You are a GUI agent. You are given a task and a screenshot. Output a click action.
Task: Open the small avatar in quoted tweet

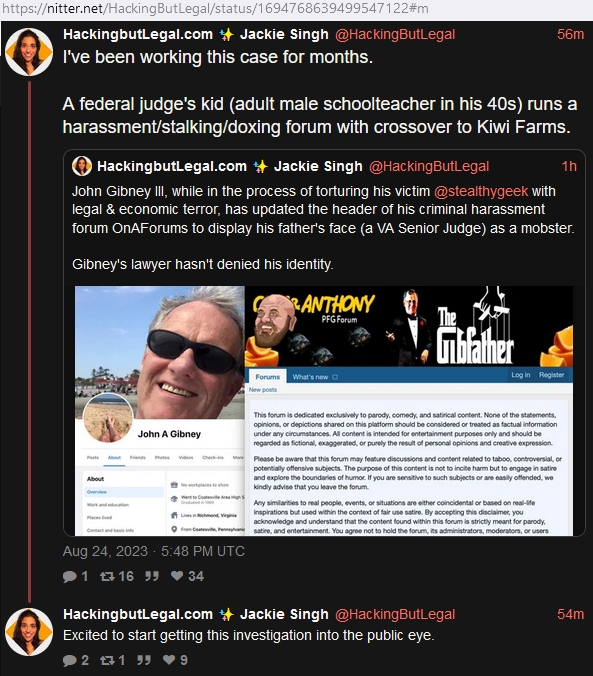point(82,166)
